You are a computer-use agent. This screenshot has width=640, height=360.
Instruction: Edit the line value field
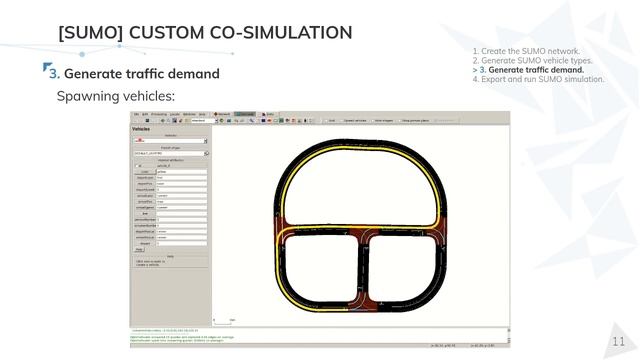182,213
